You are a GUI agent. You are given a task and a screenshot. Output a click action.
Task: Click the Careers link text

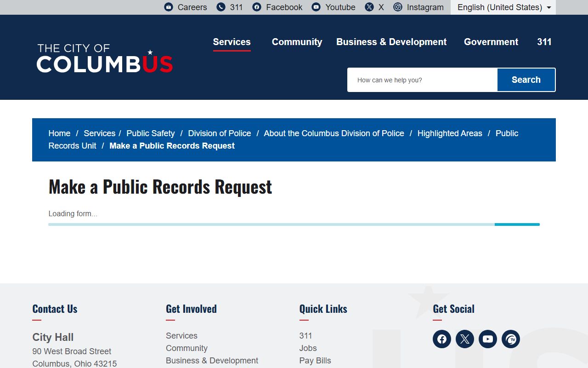tap(192, 7)
